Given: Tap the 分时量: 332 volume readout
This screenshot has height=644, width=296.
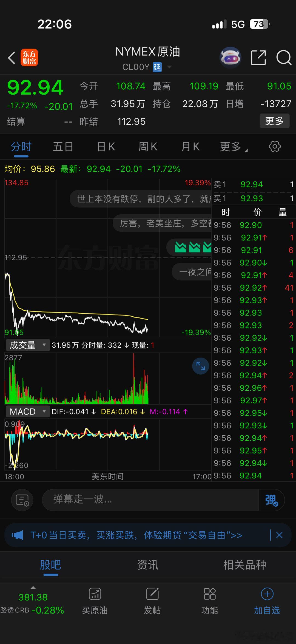Looking at the screenshot, I should click(x=105, y=345).
